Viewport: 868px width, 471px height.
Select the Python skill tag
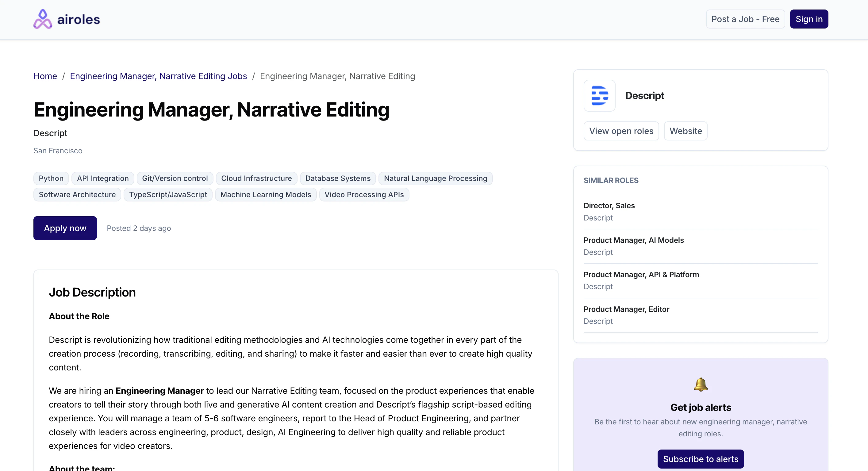[51, 178]
